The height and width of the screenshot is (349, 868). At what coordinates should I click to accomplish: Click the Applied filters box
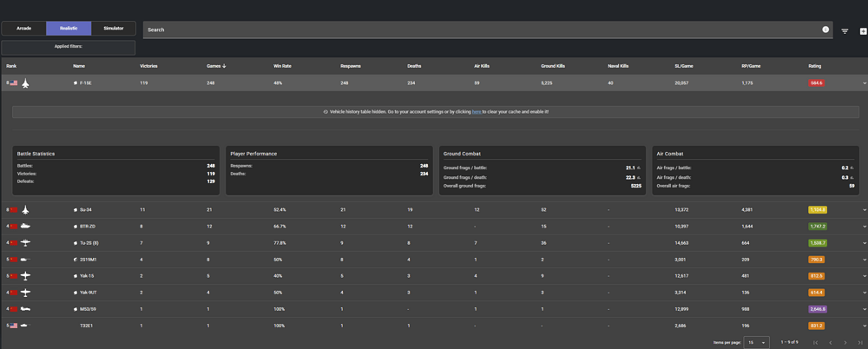click(x=69, y=48)
